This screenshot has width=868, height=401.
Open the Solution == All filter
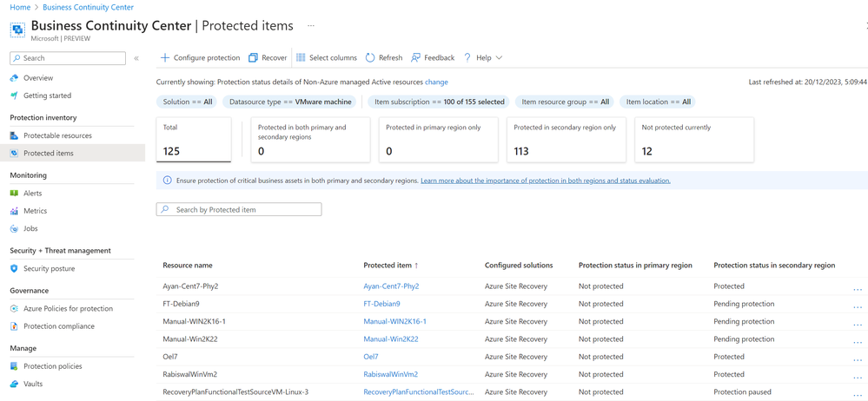click(x=187, y=102)
